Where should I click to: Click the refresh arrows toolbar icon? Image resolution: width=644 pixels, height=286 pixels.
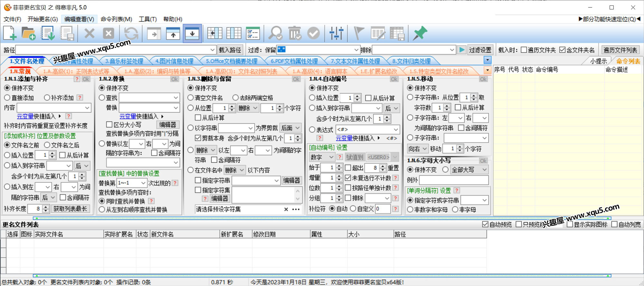131,33
